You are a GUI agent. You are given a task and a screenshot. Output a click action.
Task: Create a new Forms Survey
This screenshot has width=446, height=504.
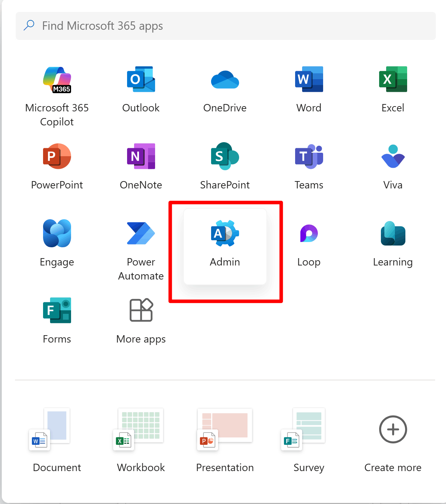click(x=309, y=441)
